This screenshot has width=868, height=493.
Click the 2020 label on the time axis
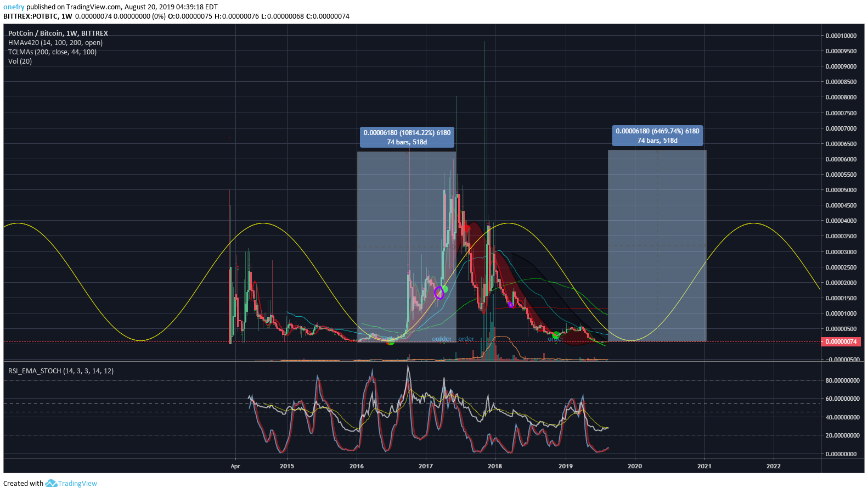point(635,466)
